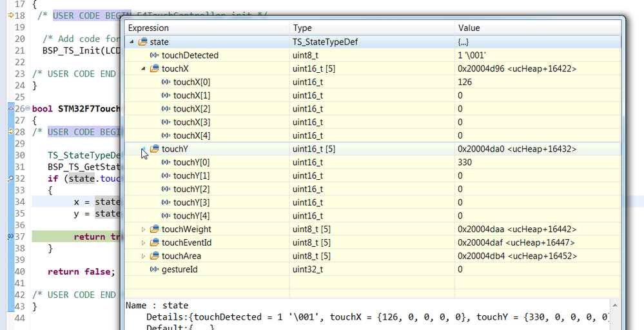This screenshot has height=330, width=644.
Task: Click the TS_StateTypeDef type cell
Action: coord(326,42)
